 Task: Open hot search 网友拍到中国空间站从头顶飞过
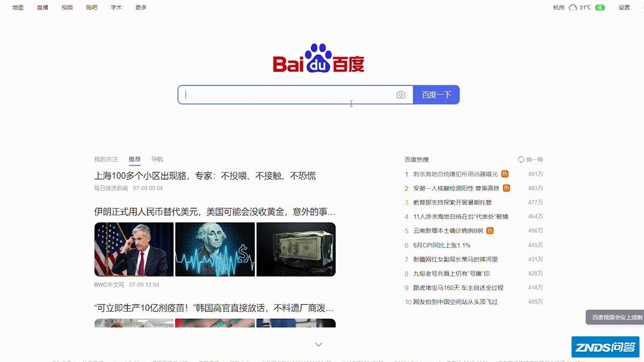pos(455,302)
